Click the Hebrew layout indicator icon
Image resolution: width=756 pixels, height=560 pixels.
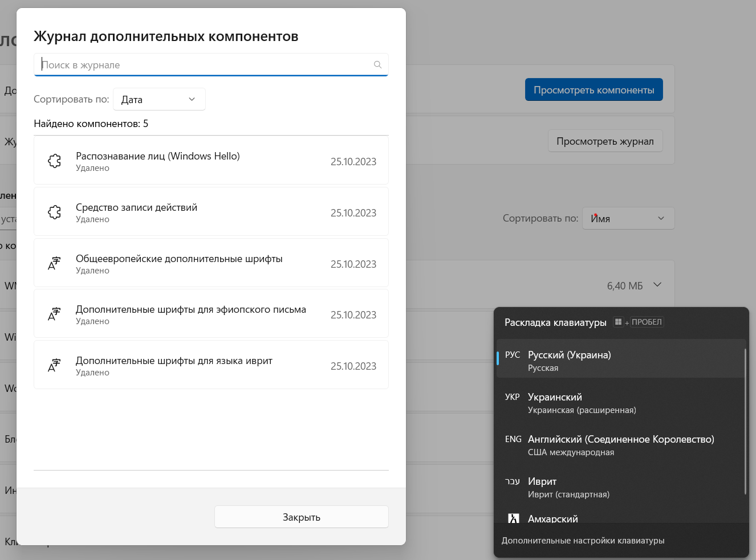(513, 481)
